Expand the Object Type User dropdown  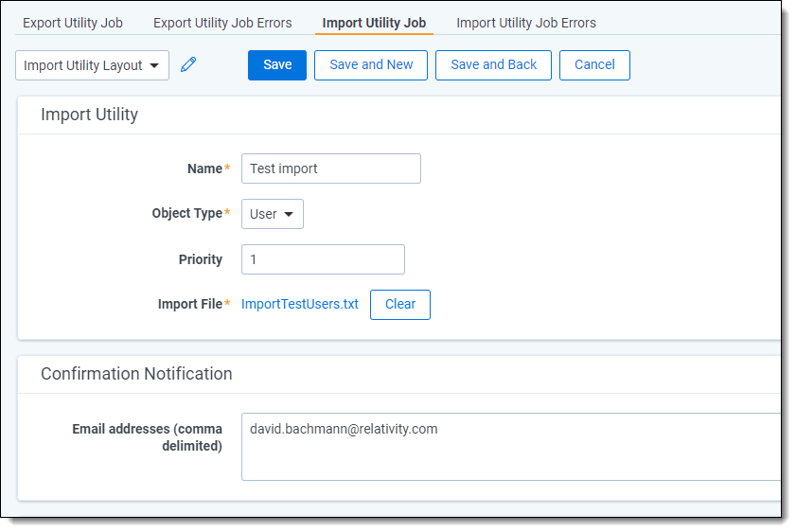click(273, 214)
